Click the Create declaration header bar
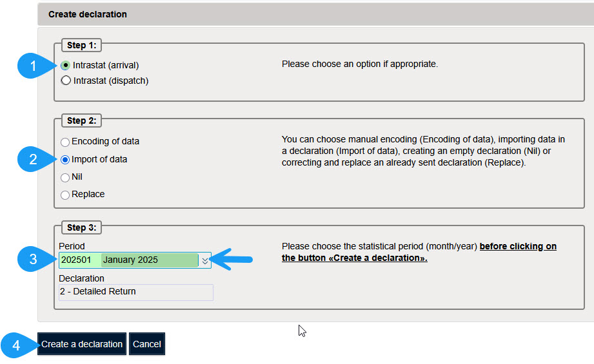This screenshot has width=594, height=364. pos(316,14)
